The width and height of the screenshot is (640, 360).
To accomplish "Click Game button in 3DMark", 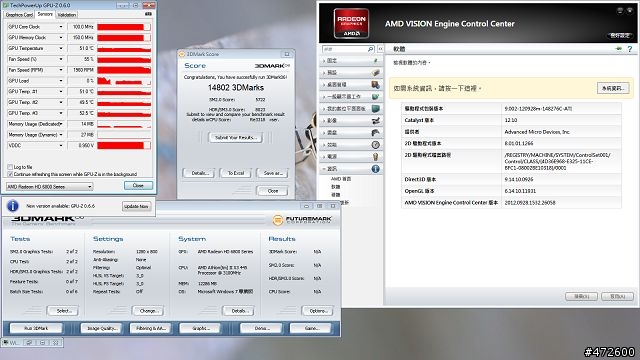I will [311, 328].
